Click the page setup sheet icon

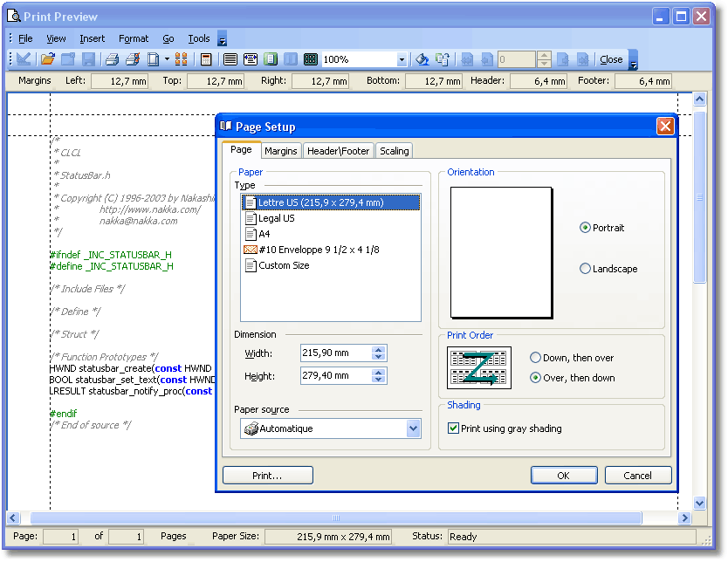pyautogui.click(x=153, y=59)
